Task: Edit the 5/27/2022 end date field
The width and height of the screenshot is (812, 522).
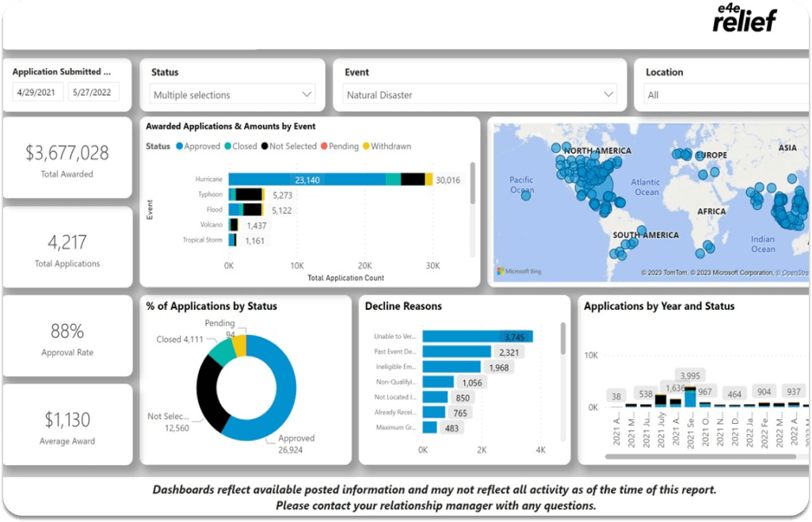Action: point(93,92)
